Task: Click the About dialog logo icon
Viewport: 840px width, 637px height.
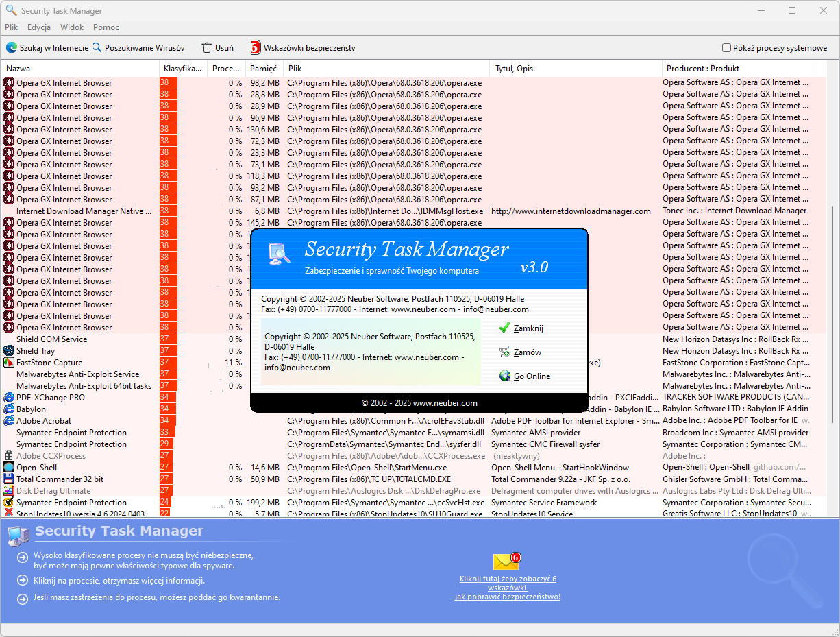Action: click(x=280, y=254)
